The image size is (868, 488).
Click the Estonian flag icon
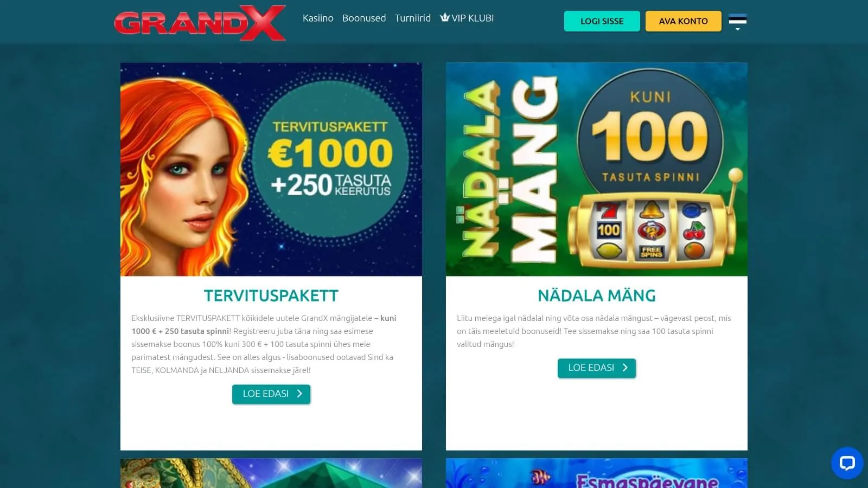737,20
